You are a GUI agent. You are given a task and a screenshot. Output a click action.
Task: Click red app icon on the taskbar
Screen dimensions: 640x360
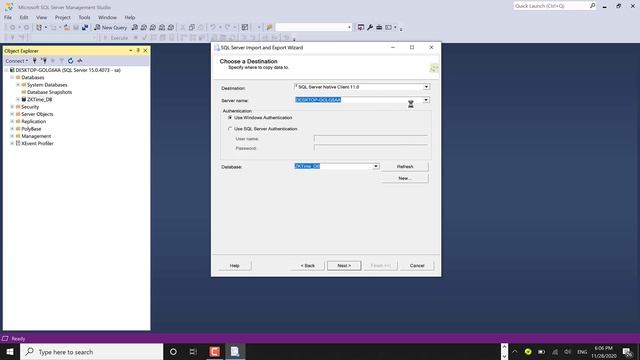click(x=214, y=351)
